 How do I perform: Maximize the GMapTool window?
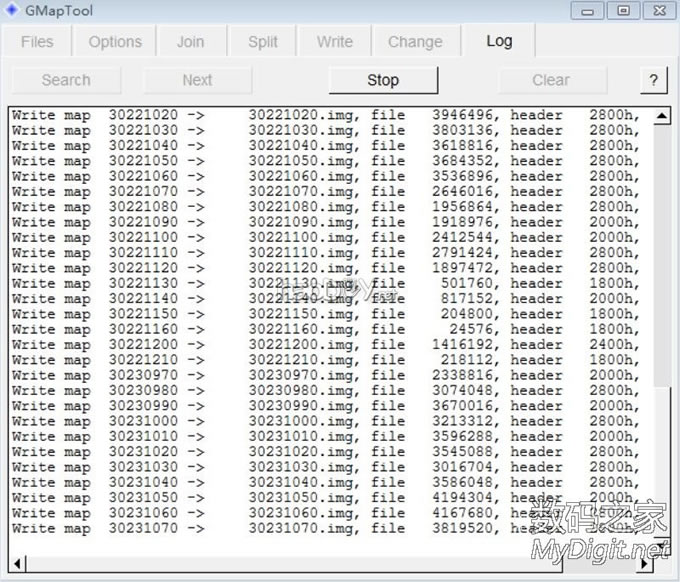622,10
